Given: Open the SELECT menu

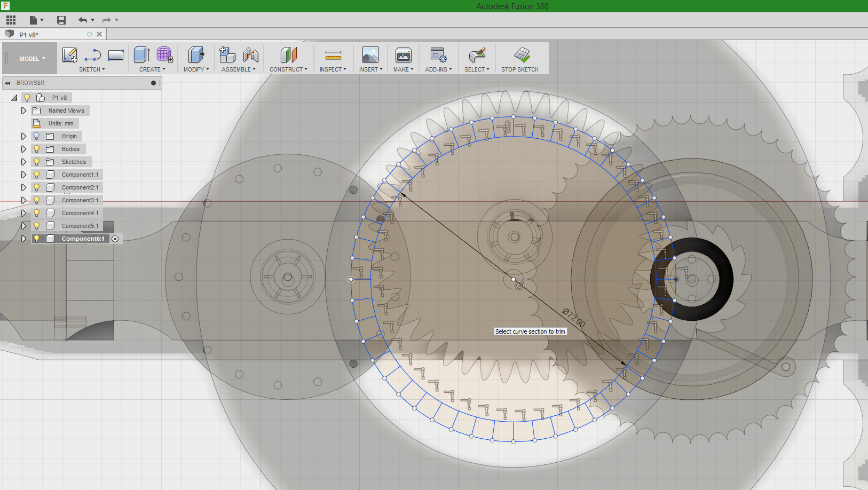Looking at the screenshot, I should pos(477,69).
